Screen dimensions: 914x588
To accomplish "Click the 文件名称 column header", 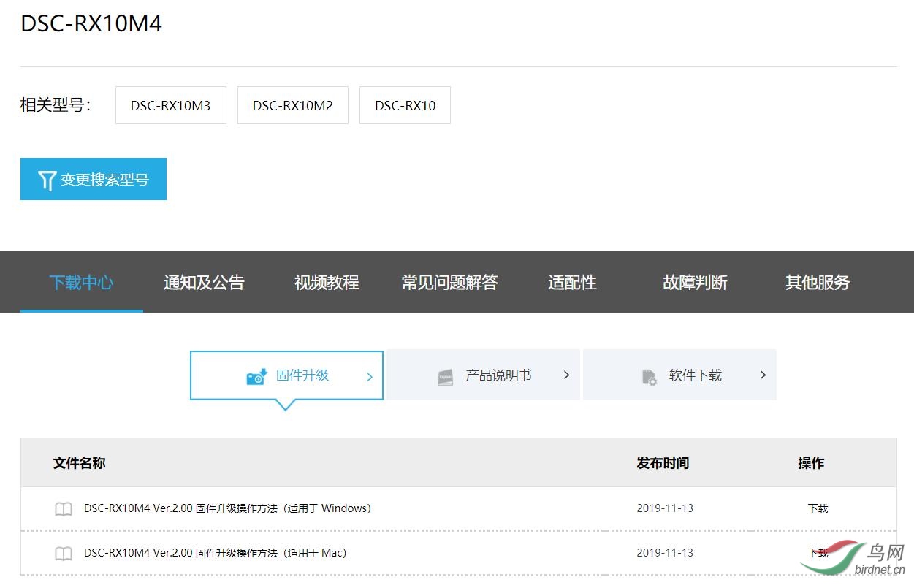I will click(79, 463).
